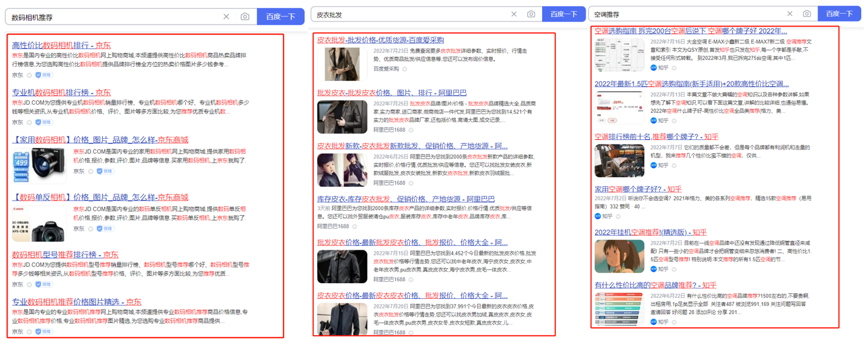Click 保障 badge under 数码单反相机 result
The height and width of the screenshot is (345, 868).
[x=105, y=229]
